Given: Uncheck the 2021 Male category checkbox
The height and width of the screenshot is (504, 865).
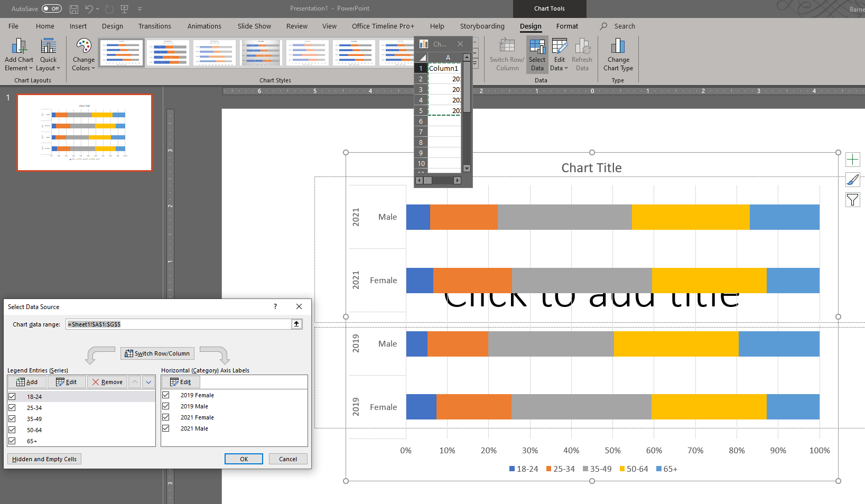Looking at the screenshot, I should pyautogui.click(x=166, y=428).
